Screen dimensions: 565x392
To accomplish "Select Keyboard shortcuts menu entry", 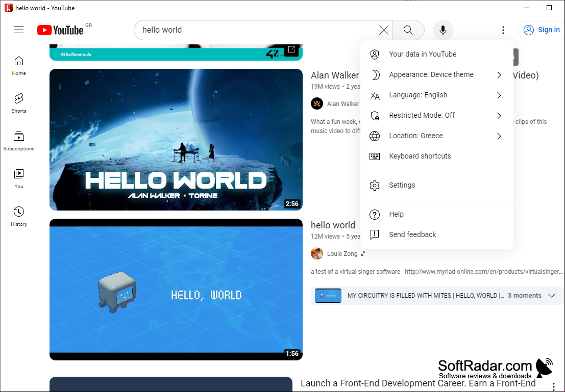I will [x=437, y=156].
